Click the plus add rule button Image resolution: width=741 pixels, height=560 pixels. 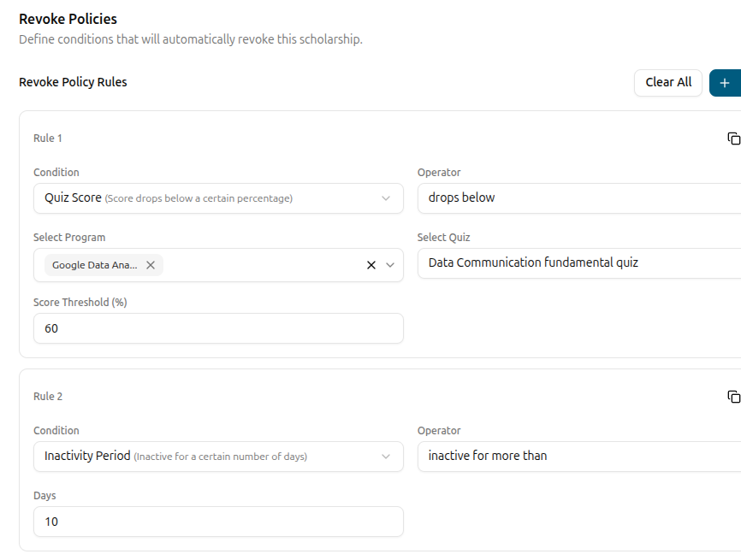(x=726, y=83)
